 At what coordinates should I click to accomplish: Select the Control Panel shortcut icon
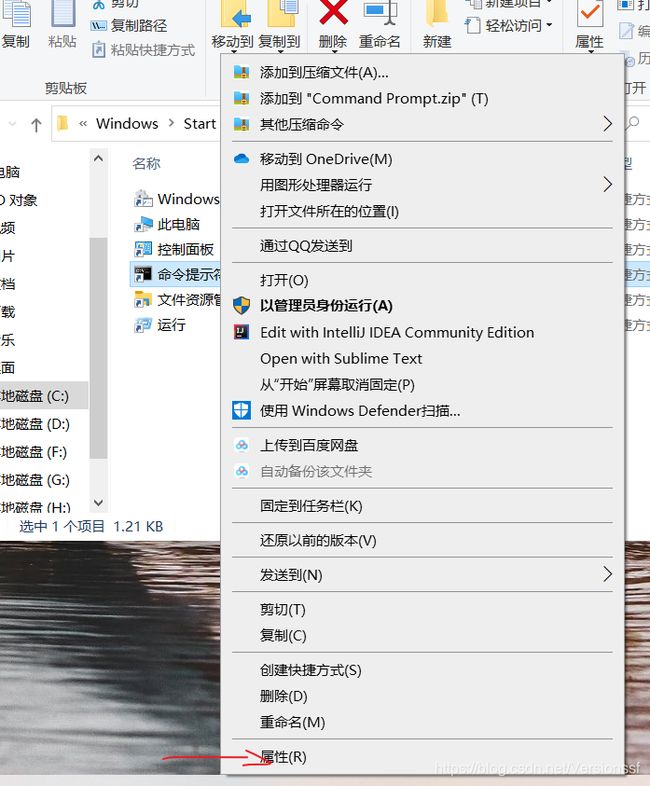tap(143, 249)
